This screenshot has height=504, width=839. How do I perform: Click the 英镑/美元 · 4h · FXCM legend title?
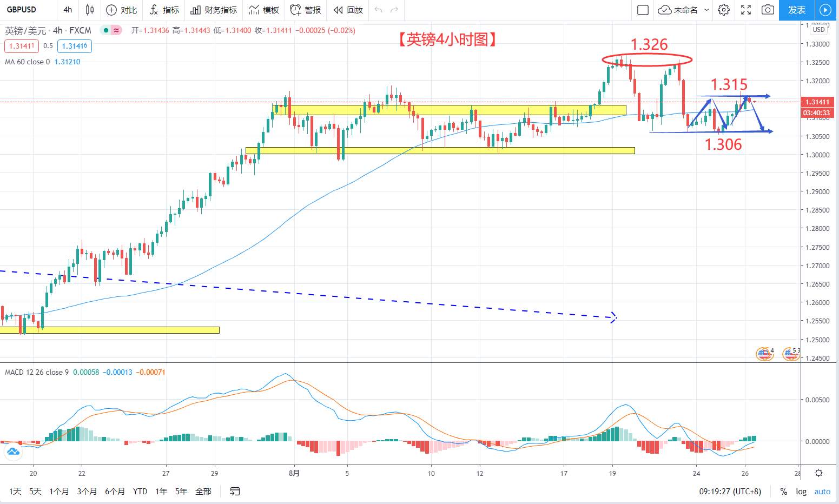[48, 30]
